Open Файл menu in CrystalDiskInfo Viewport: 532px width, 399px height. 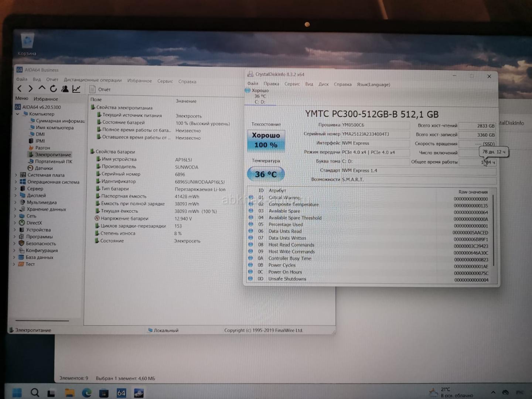pos(253,83)
